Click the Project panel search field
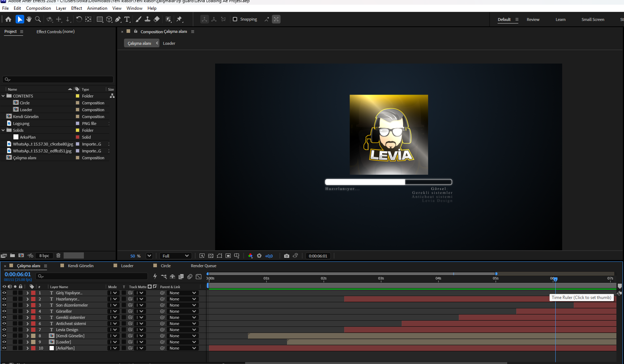Viewport: 624px width, 364px height. click(58, 79)
